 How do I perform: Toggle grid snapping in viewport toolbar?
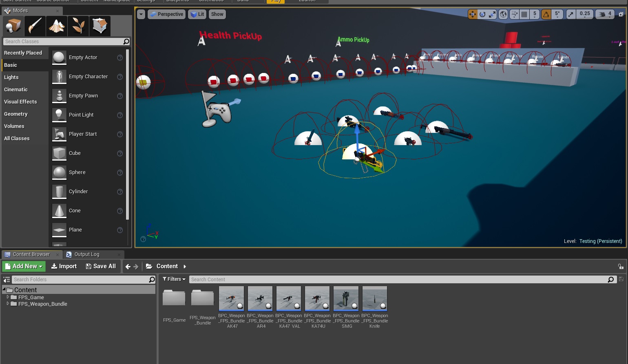(524, 14)
